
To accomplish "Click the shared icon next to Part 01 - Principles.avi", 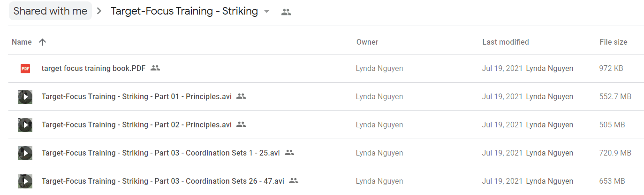I will (241, 96).
